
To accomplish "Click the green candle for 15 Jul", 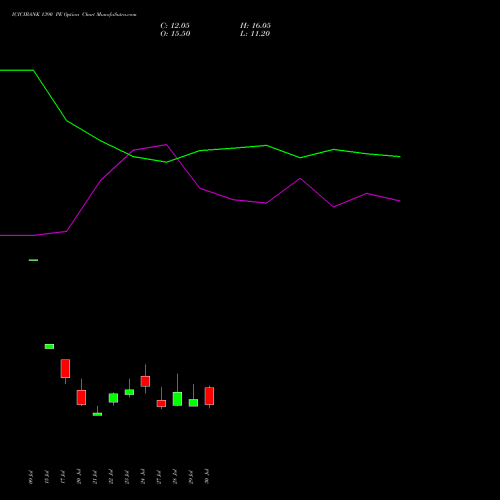I will (x=49, y=346).
